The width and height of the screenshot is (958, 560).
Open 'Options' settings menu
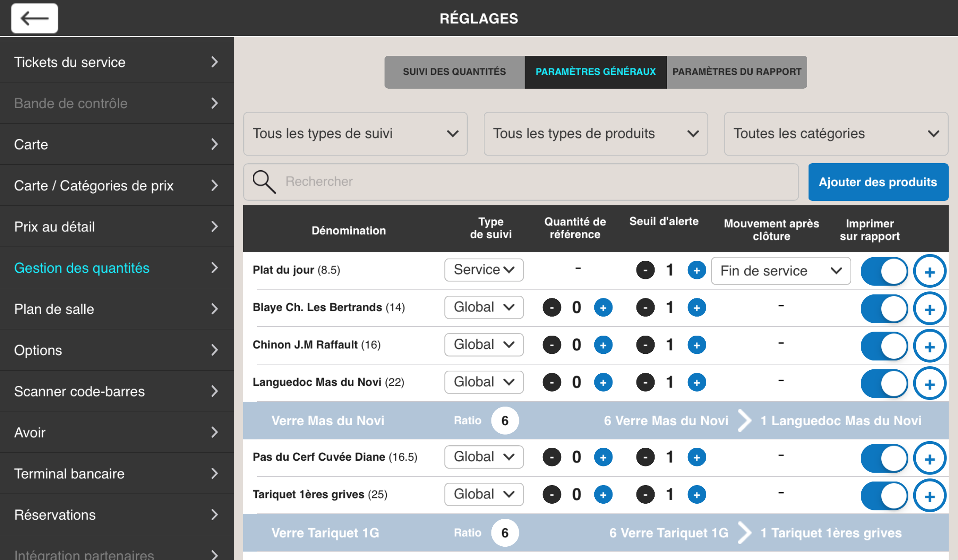(117, 350)
